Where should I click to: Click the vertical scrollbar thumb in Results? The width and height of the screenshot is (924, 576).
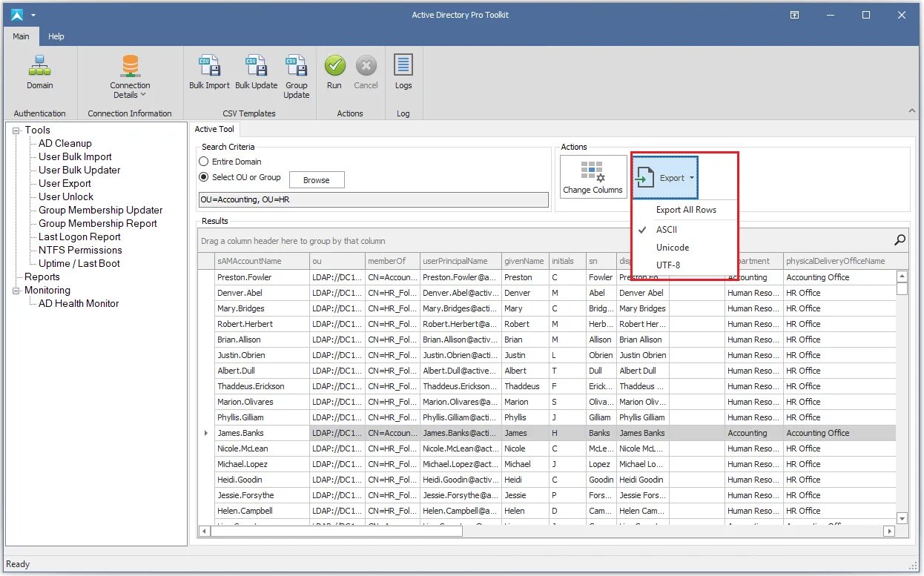902,288
